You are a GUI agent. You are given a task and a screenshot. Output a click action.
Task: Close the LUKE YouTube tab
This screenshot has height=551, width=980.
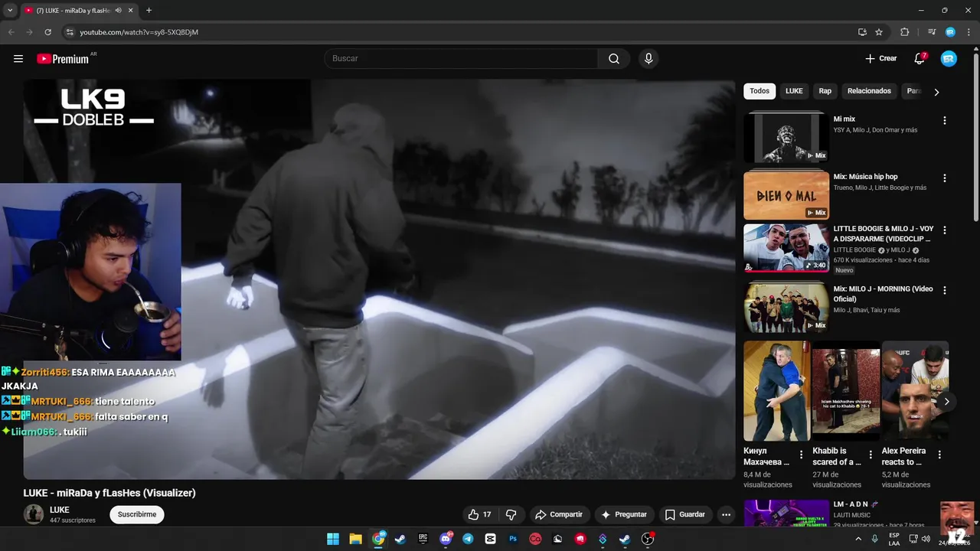pyautogui.click(x=131, y=11)
